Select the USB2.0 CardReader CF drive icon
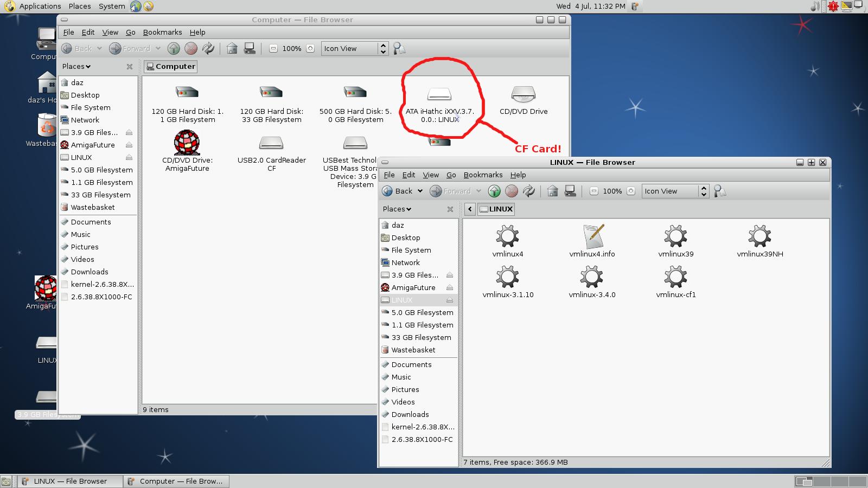Screen dimensions: 868x488 pos(271,144)
